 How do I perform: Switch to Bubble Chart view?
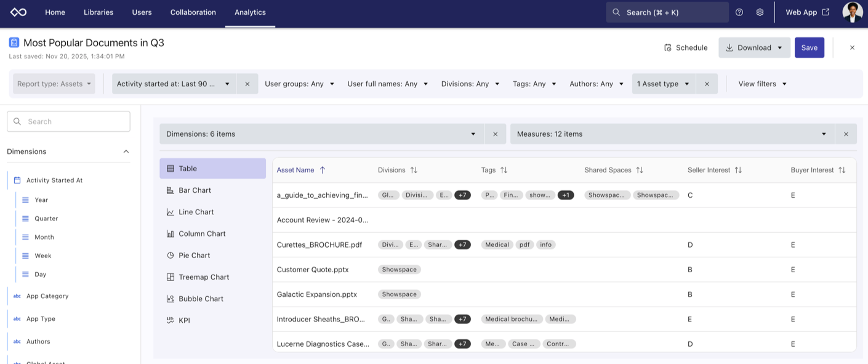coord(201,299)
